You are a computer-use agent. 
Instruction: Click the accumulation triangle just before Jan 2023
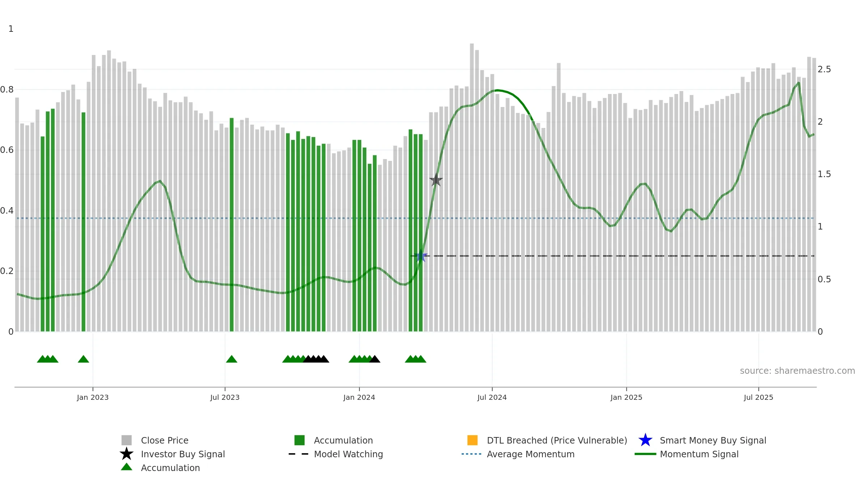(x=84, y=359)
